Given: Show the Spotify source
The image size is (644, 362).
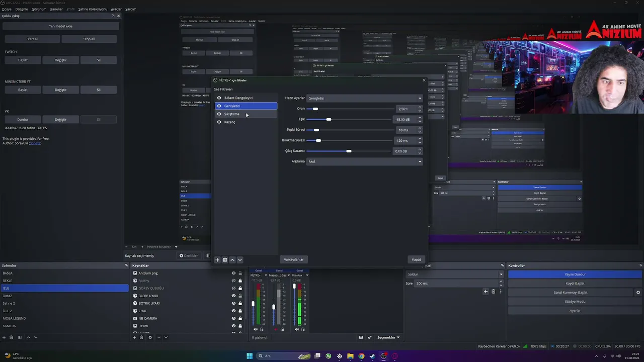Looking at the screenshot, I should [x=233, y=281].
